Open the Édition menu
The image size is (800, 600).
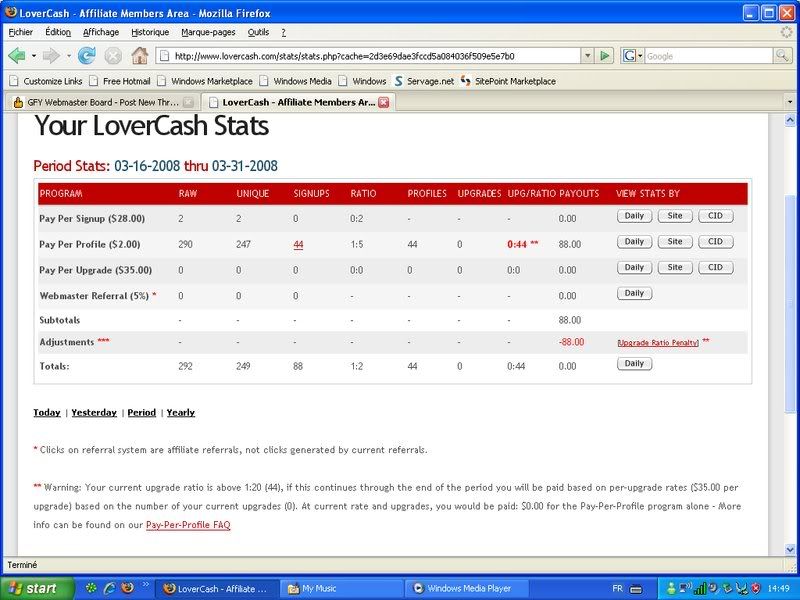(x=58, y=32)
